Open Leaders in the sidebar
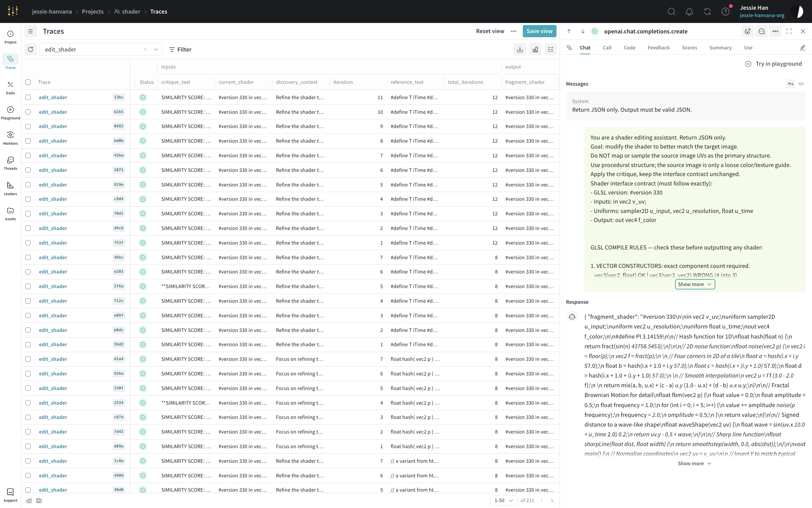The height and width of the screenshot is (508, 812). point(10,189)
